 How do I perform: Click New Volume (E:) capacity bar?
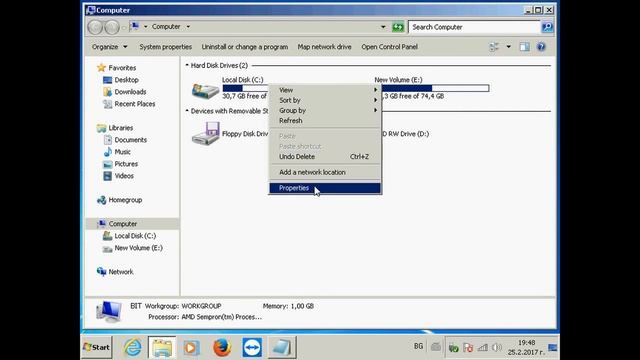[435, 88]
